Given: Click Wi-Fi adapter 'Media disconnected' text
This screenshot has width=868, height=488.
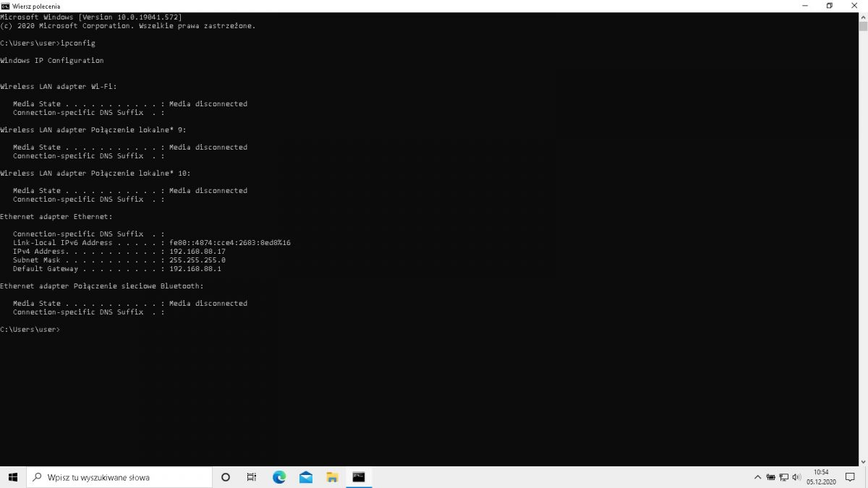Looking at the screenshot, I should (208, 104).
